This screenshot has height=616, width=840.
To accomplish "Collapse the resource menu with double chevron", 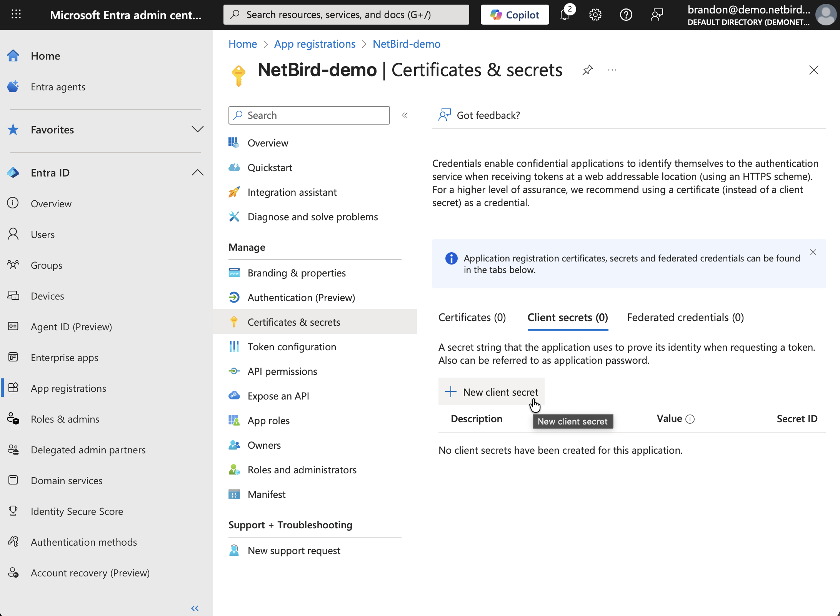I will pyautogui.click(x=405, y=115).
